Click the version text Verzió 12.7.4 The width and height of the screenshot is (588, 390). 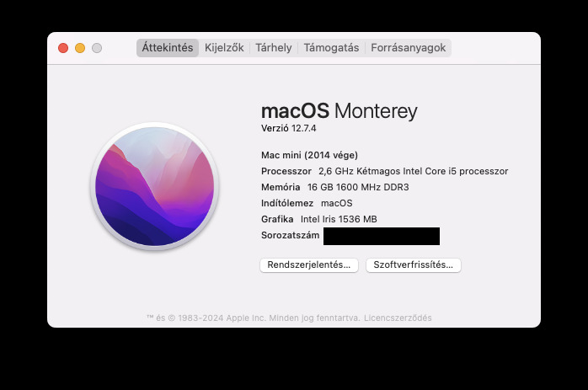click(x=288, y=128)
